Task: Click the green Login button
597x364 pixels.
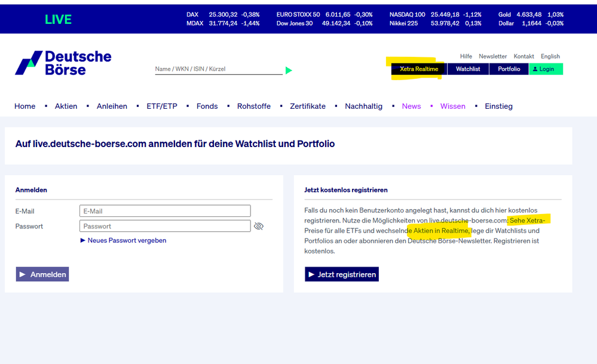Action: pos(546,69)
